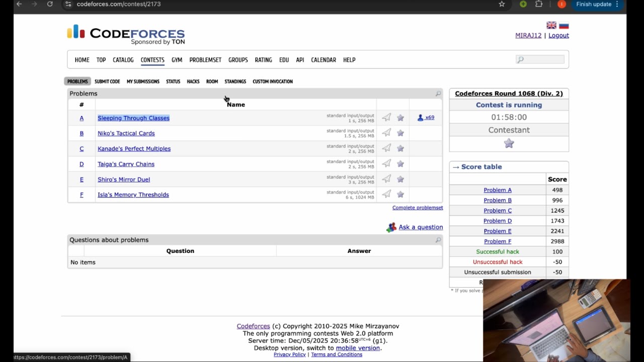Image resolution: width=644 pixels, height=362 pixels.
Task: Open the CATALOG menu item
Action: tap(123, 60)
